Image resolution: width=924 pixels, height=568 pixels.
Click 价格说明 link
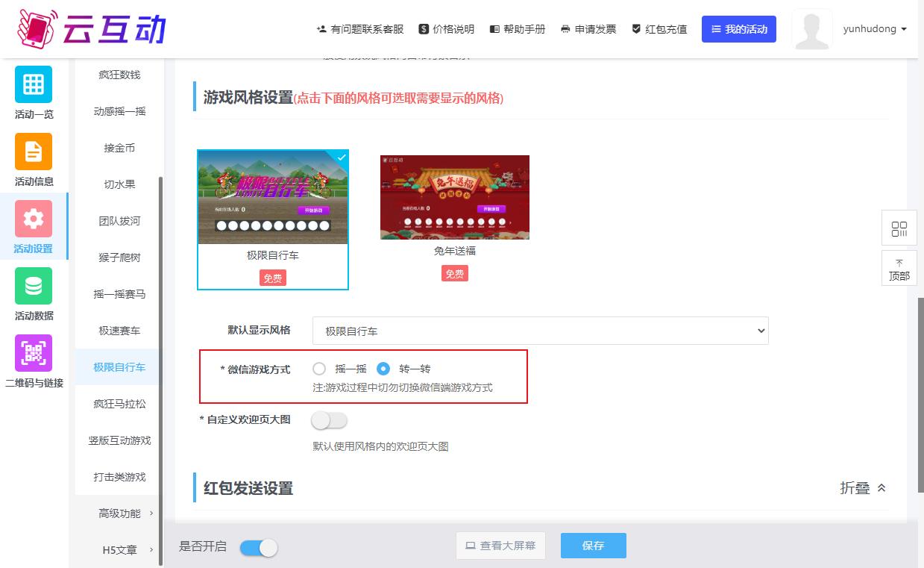pyautogui.click(x=446, y=29)
